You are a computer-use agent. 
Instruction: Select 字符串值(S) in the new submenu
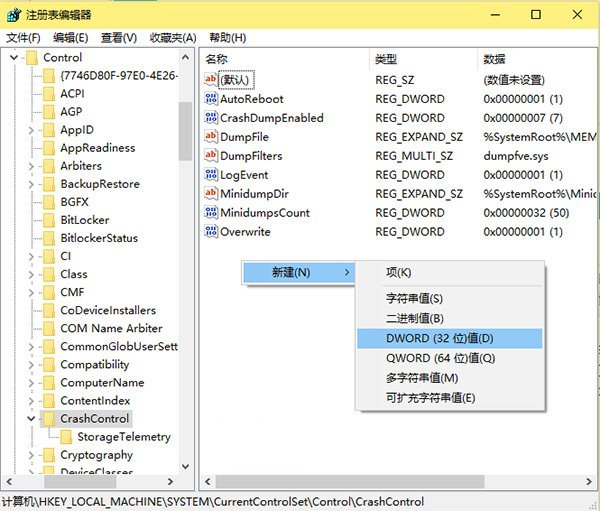(x=414, y=299)
